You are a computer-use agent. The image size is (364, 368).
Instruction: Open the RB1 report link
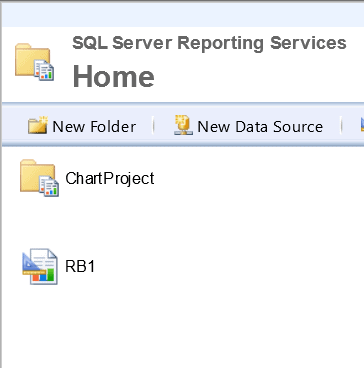pyautogui.click(x=80, y=266)
